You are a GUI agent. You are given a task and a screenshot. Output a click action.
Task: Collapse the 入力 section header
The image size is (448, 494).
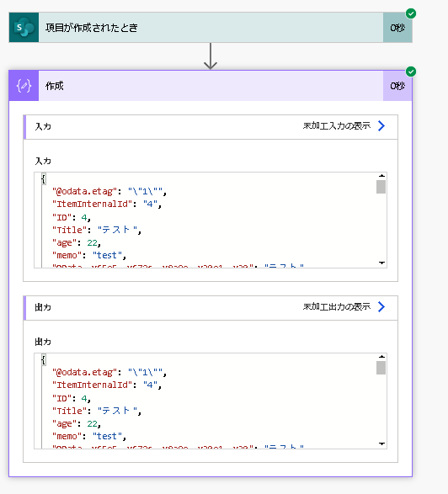tap(211, 127)
